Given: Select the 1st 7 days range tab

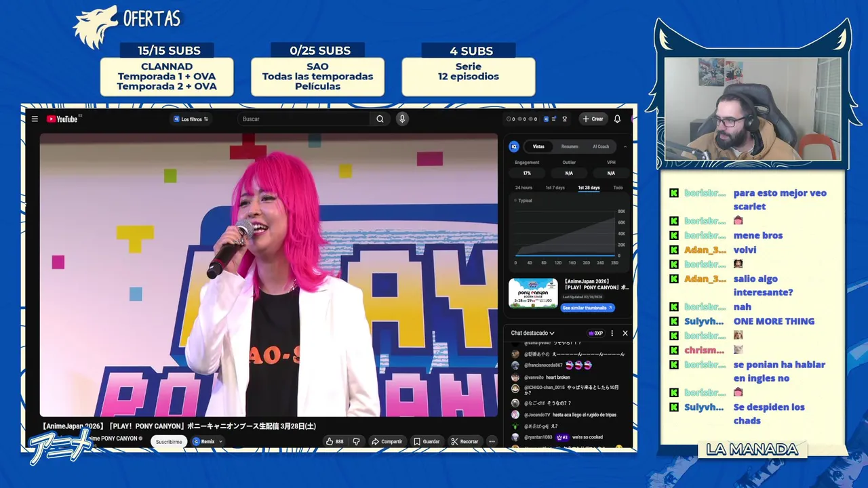Looking at the screenshot, I should pos(555,188).
